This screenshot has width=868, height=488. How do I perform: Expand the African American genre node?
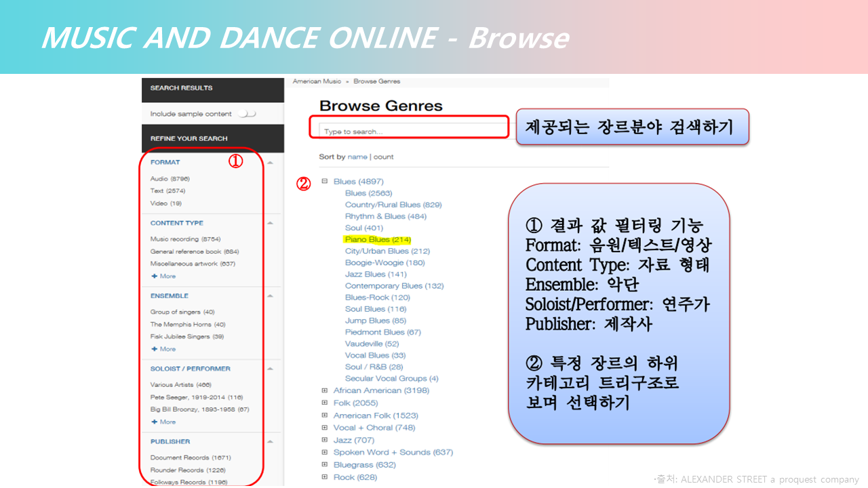(x=325, y=390)
